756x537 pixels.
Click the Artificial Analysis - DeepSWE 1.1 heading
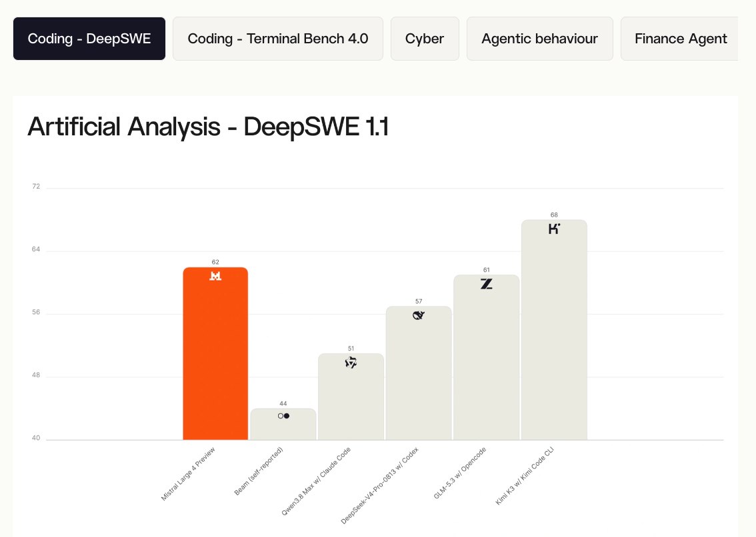click(x=208, y=127)
